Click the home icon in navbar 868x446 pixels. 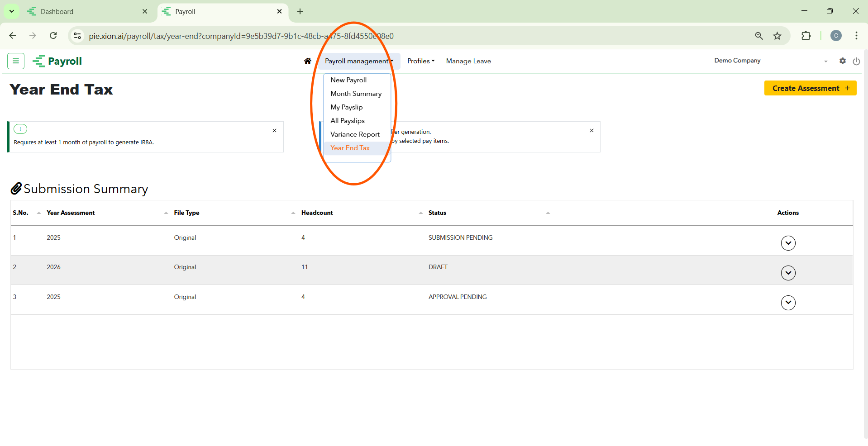(x=308, y=61)
